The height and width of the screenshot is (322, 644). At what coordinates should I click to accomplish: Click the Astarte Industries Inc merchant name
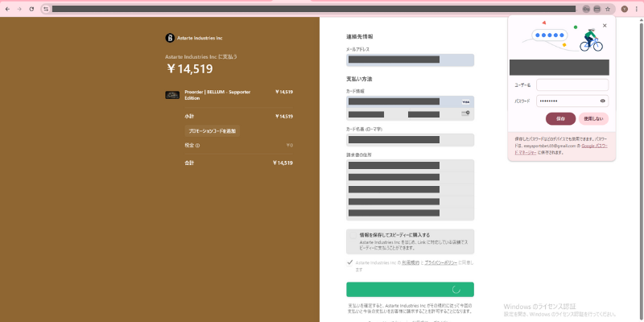click(x=200, y=38)
